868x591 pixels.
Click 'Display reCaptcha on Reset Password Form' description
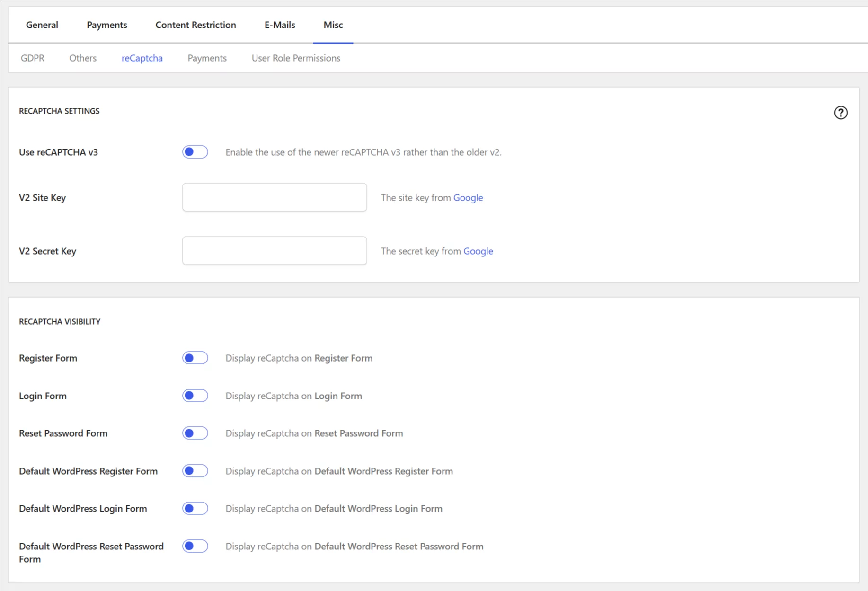click(314, 433)
